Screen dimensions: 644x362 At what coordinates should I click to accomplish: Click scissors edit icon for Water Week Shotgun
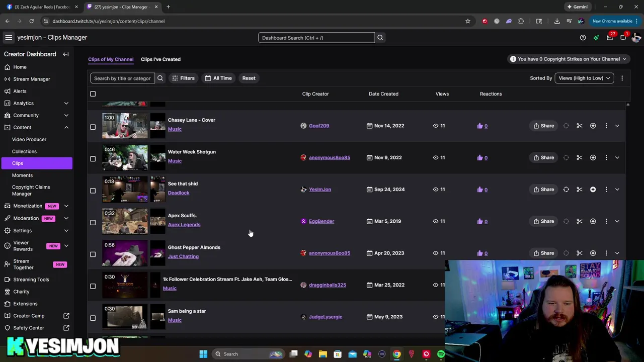point(580,157)
